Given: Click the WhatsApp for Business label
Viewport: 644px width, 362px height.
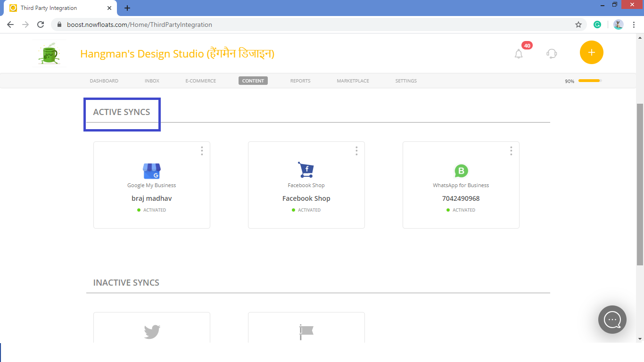Looking at the screenshot, I should click(461, 185).
